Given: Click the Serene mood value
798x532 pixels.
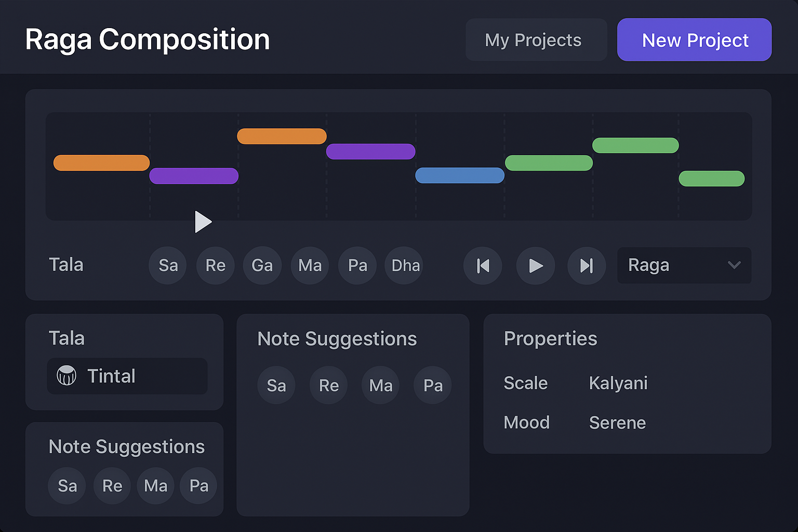Looking at the screenshot, I should pyautogui.click(x=617, y=423).
